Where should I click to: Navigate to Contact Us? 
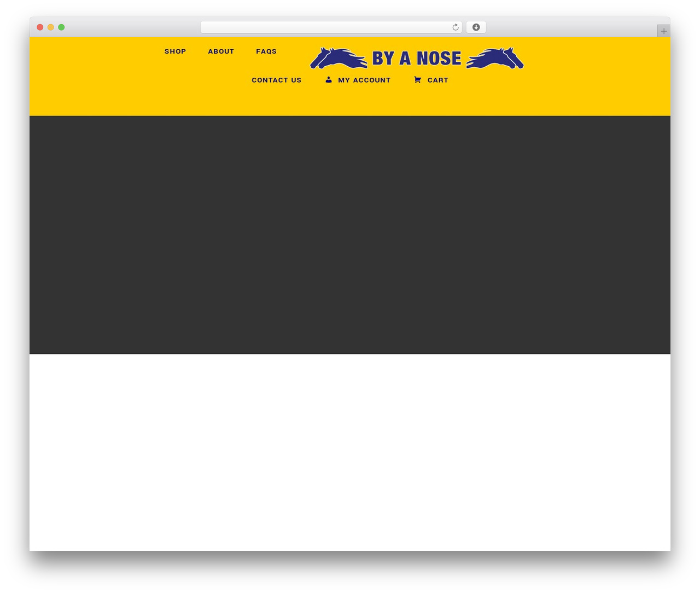277,80
